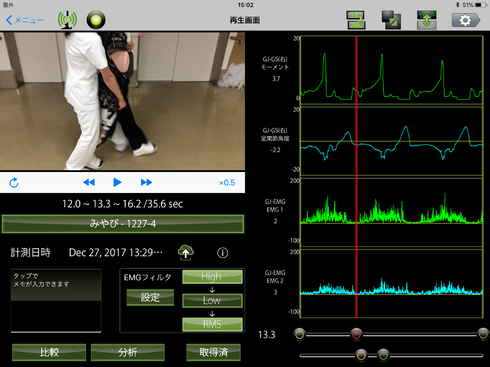Tap the sensor antenna connection icon
Viewport: 490px width, 367px height.
click(x=67, y=20)
